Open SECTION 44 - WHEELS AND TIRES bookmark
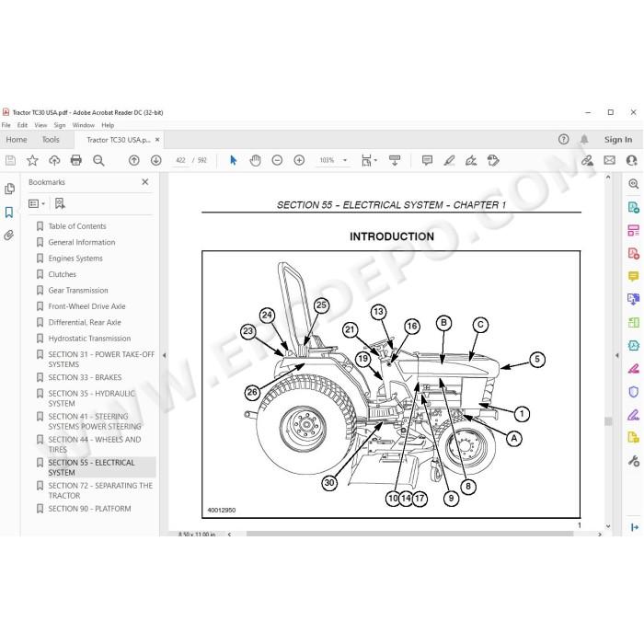Screen dimensions: 644x644 95,444
